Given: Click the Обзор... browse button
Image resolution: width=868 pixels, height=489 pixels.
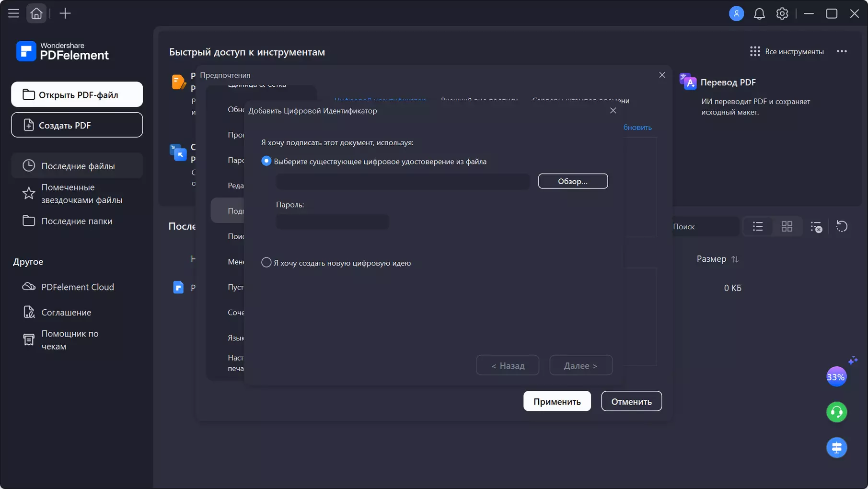Looking at the screenshot, I should tap(573, 181).
